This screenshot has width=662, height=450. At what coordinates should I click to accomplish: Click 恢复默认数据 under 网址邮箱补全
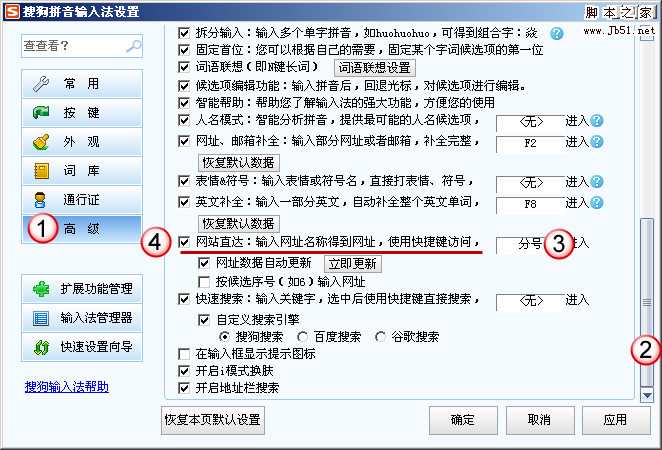pos(239,163)
